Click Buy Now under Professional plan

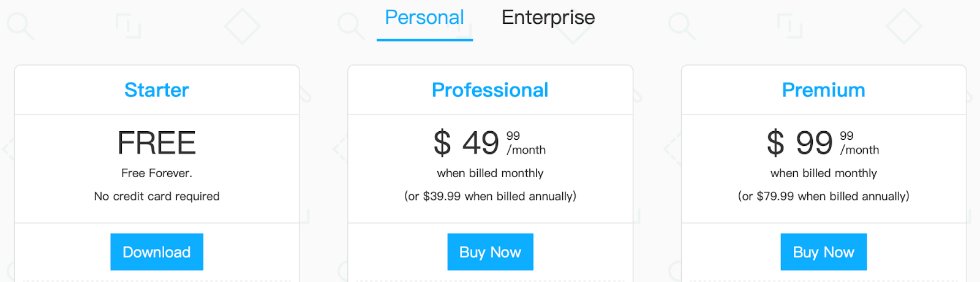(490, 252)
